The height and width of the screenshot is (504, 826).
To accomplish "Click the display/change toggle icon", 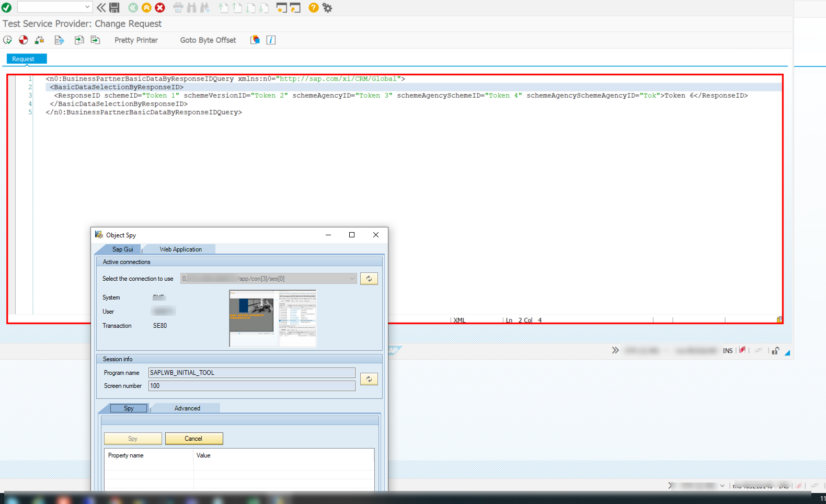I will point(39,40).
